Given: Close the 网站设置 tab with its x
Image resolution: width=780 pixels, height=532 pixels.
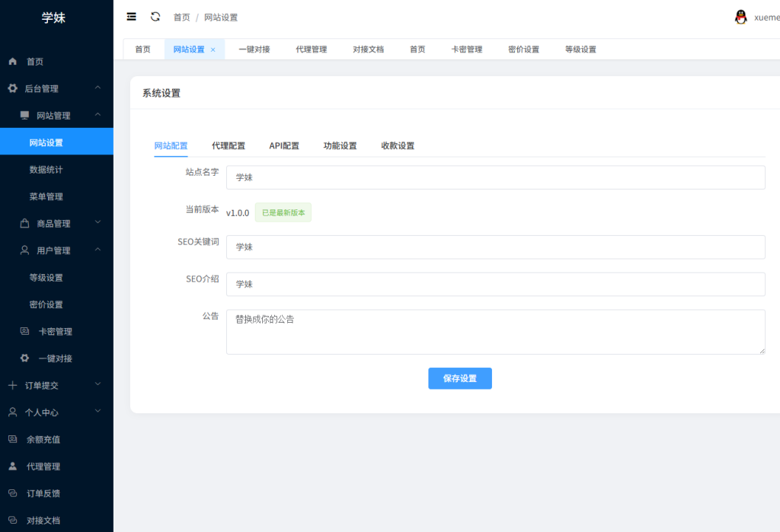Looking at the screenshot, I should [213, 49].
